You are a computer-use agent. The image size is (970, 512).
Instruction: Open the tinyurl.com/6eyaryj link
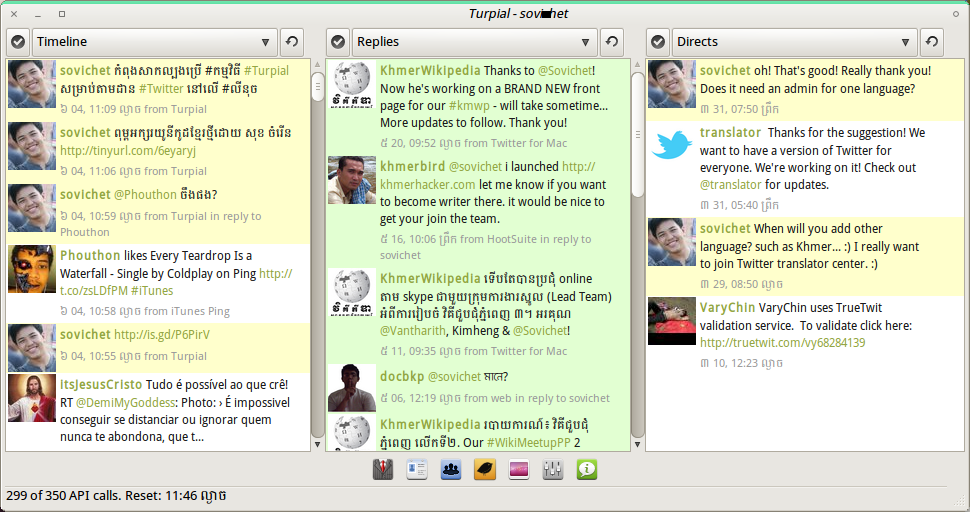pos(127,150)
